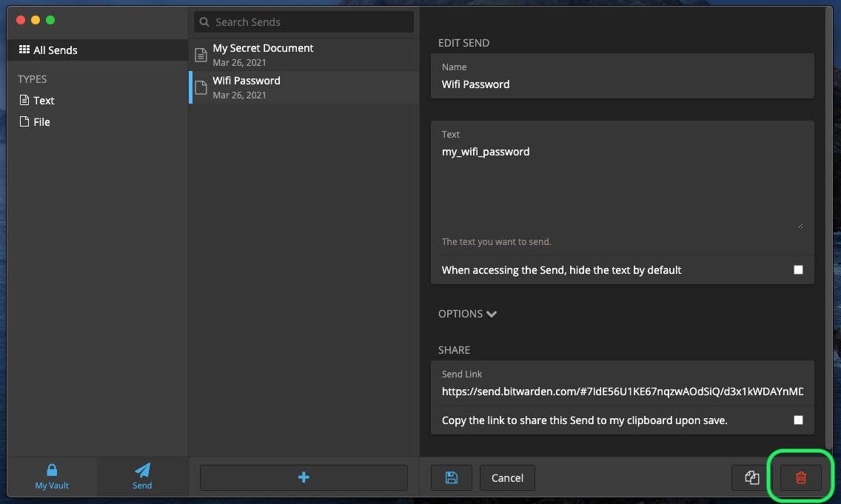Enable copy link to clipboard upon save
The image size is (841, 504).
[x=798, y=420]
